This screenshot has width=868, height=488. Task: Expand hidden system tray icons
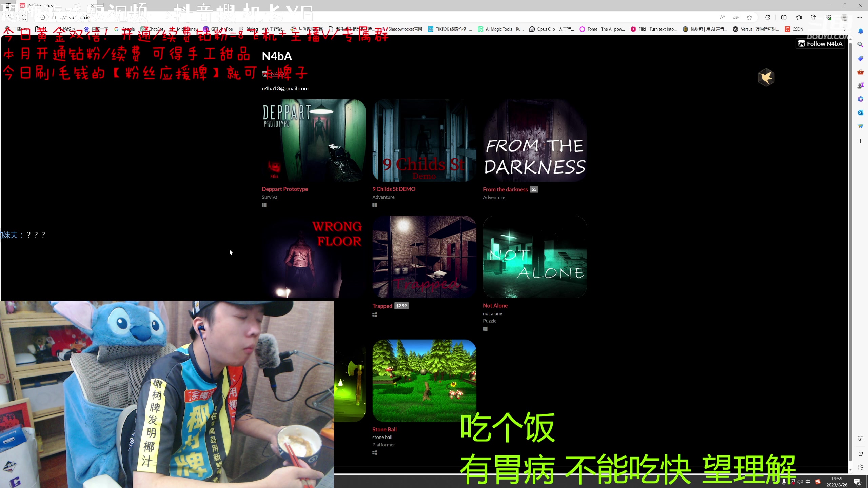776,482
